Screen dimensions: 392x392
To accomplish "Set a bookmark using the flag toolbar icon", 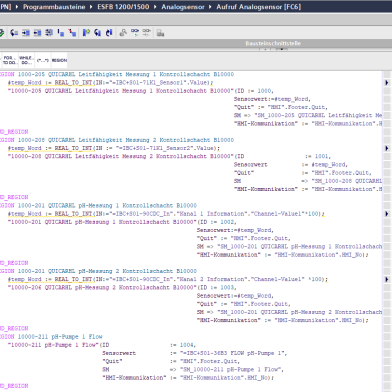I will pos(86,33).
